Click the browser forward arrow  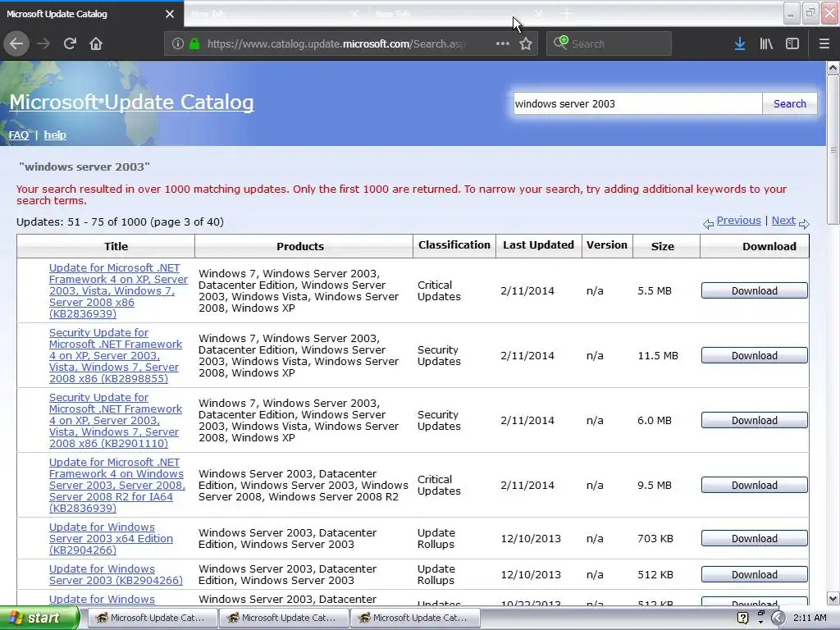tap(43, 43)
